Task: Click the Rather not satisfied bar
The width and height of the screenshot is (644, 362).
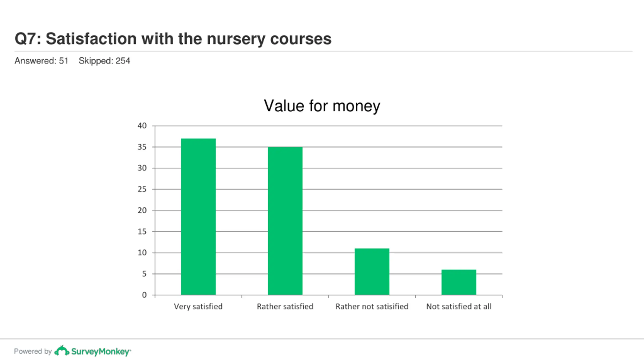Action: 372,272
